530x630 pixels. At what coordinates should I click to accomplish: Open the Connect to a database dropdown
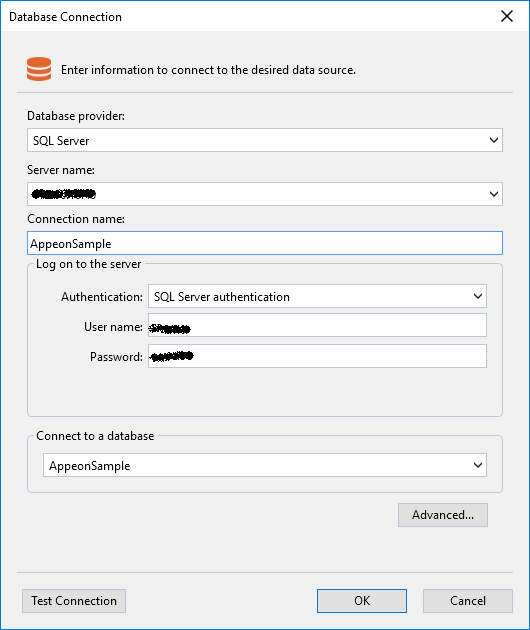point(265,465)
